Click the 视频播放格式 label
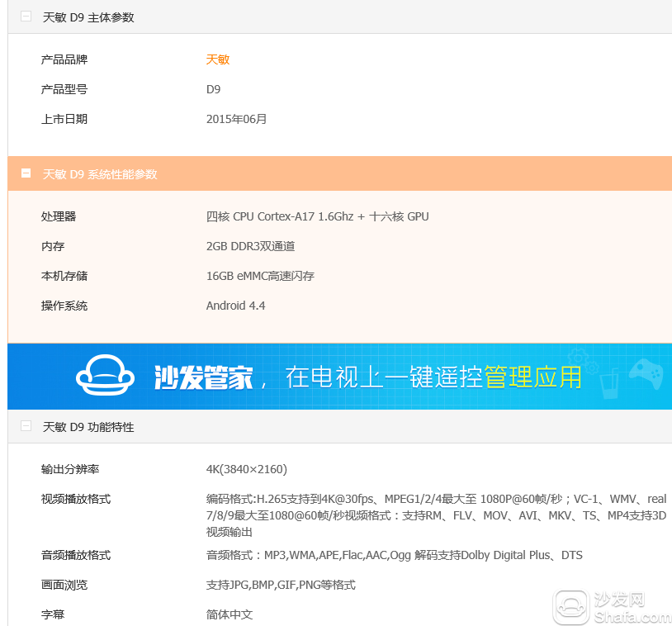 pyautogui.click(x=76, y=499)
